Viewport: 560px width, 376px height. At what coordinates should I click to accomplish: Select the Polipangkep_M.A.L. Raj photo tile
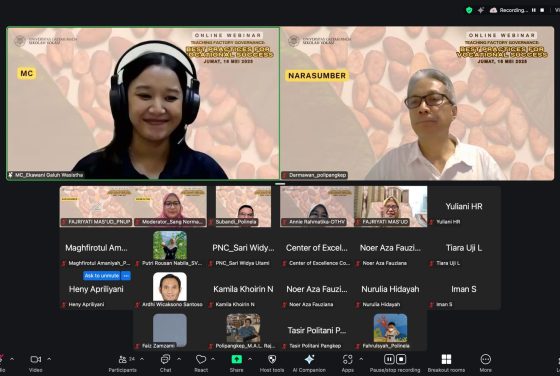click(x=244, y=331)
